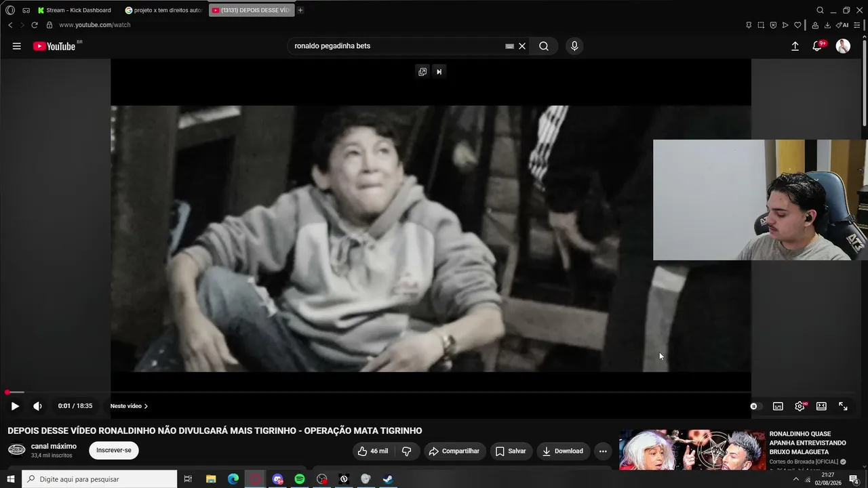Open Spotify from the taskbar
868x488 pixels.
300,479
